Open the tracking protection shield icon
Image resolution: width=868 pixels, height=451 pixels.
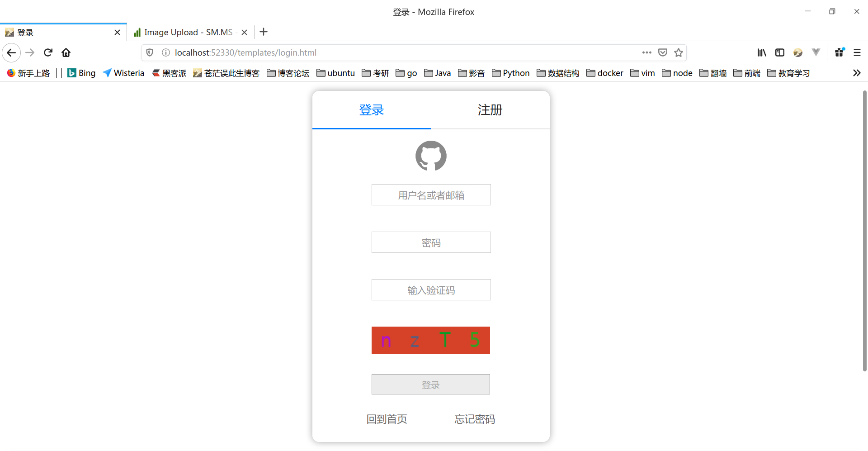click(x=150, y=52)
